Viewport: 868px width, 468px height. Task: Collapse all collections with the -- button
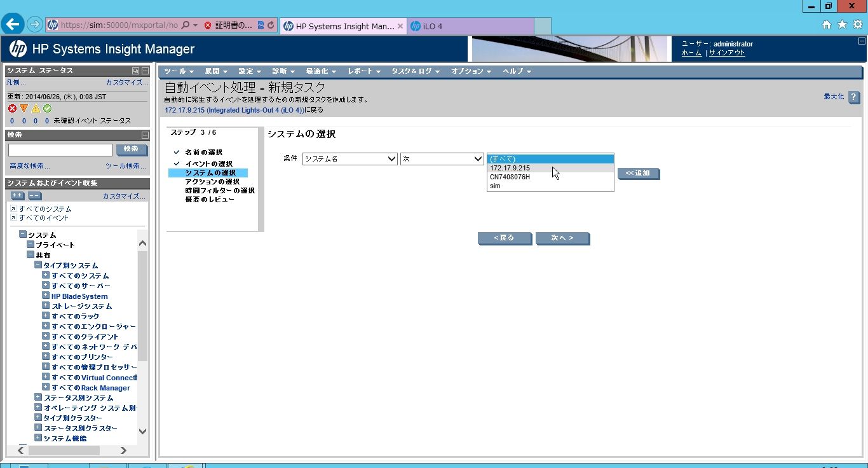coord(34,196)
